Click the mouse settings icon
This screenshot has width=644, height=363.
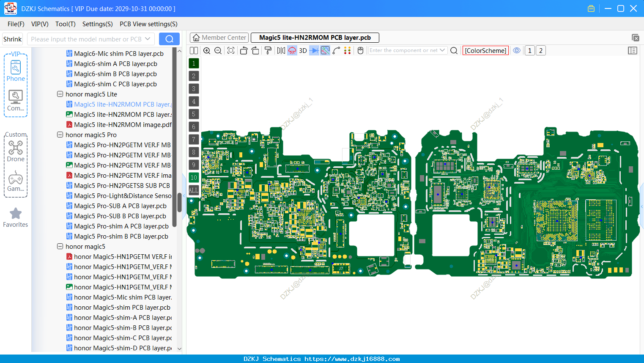coord(361,51)
